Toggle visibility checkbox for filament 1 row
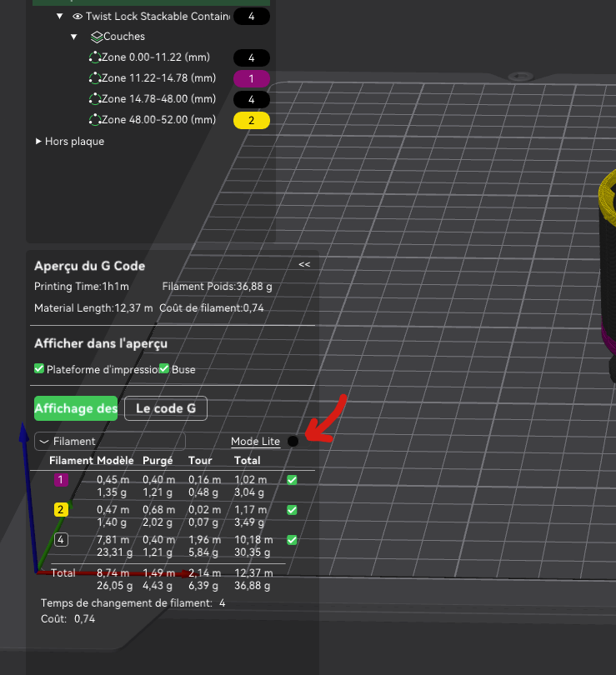 point(292,479)
